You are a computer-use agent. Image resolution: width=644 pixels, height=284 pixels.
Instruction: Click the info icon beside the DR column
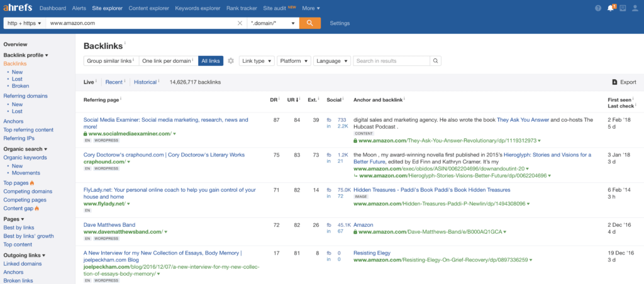coord(279,99)
